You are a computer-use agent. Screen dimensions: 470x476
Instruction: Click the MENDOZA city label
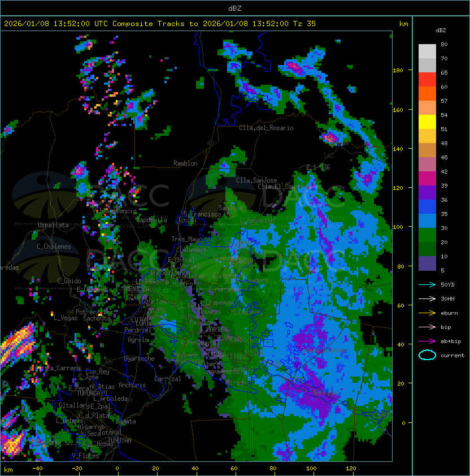coord(137,288)
